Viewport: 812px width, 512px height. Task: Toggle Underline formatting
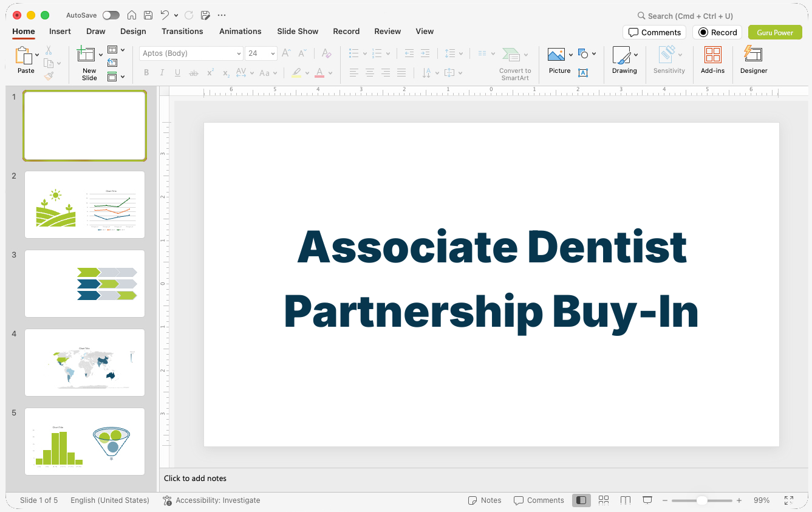tap(177, 73)
